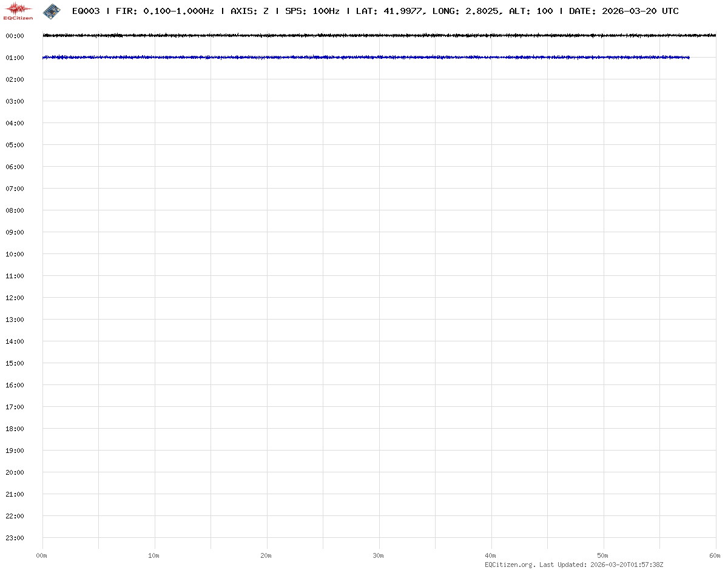Select the 06:00 hour row label
This screenshot has height=570, width=728.
pos(15,167)
